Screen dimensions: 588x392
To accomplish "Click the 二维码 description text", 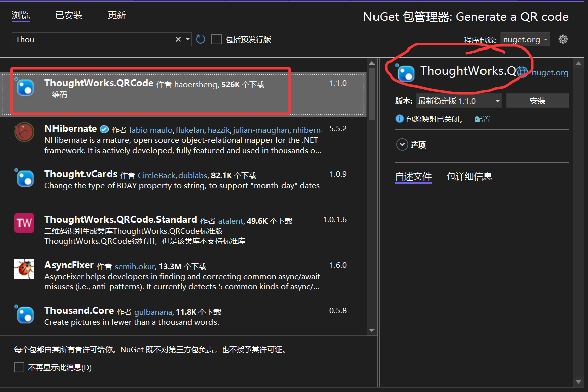I will pos(56,94).
